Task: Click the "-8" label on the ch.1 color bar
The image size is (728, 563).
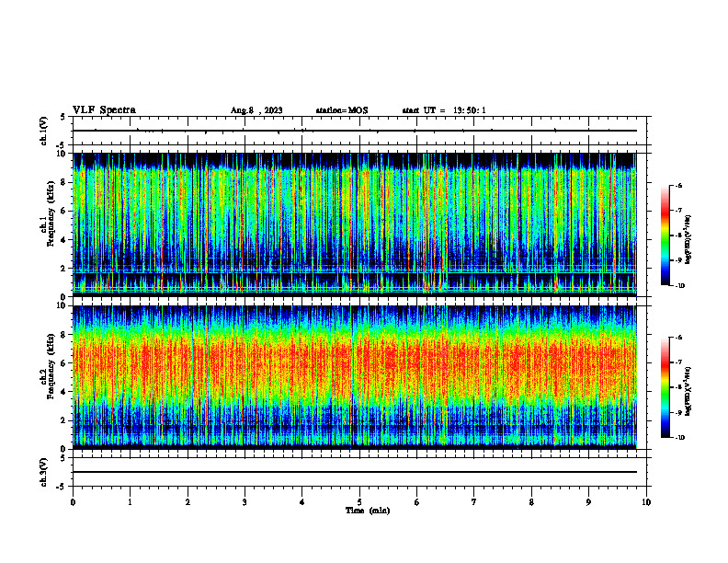Action: (678, 236)
